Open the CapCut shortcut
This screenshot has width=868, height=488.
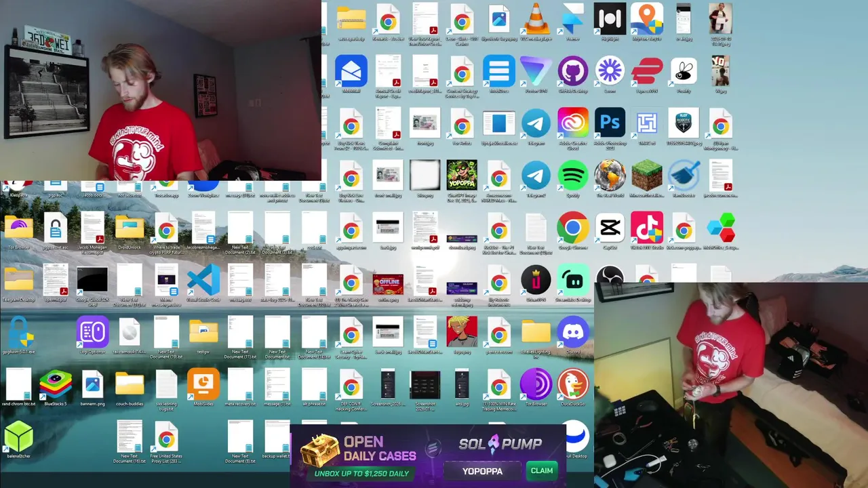(610, 228)
